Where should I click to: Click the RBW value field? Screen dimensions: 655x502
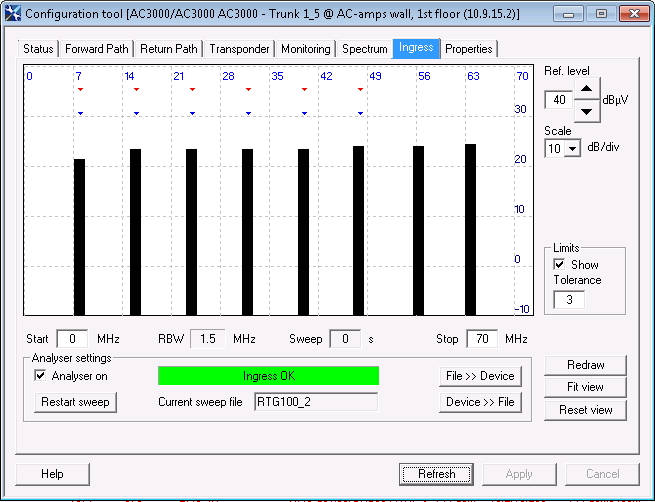pyautogui.click(x=208, y=339)
